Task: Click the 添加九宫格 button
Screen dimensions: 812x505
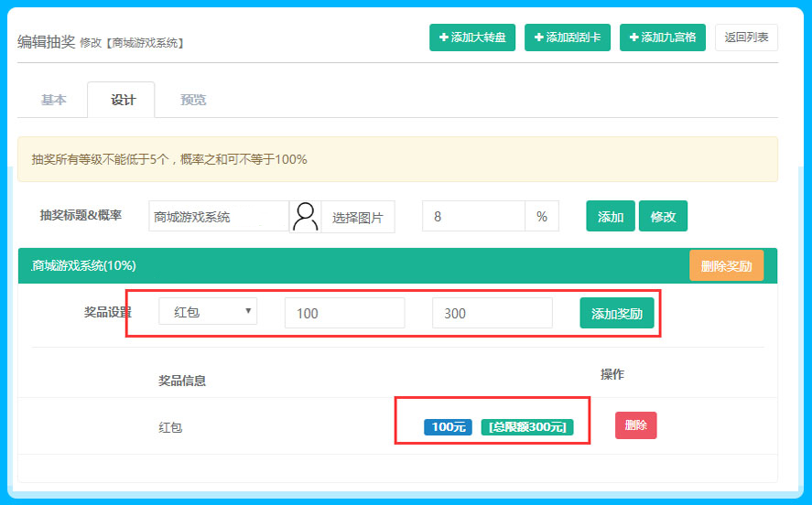Action: click(662, 38)
